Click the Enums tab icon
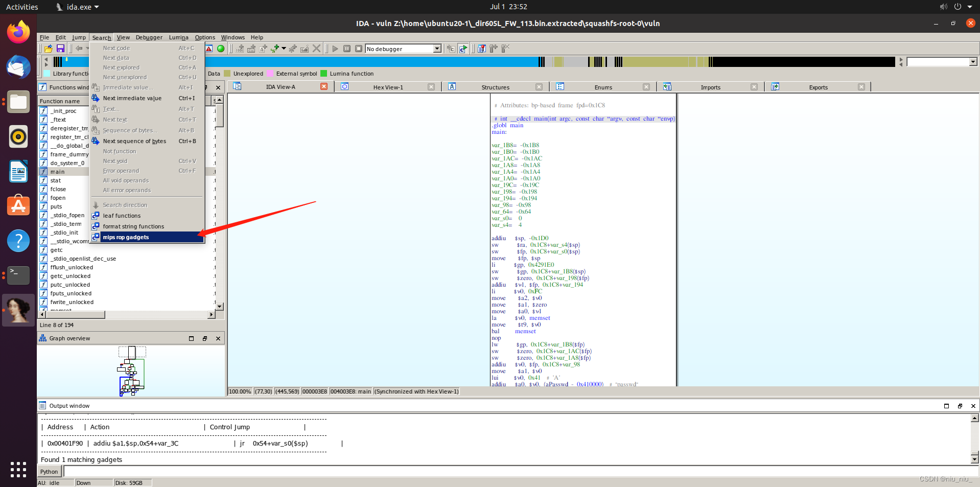The width and height of the screenshot is (980, 487). point(560,87)
